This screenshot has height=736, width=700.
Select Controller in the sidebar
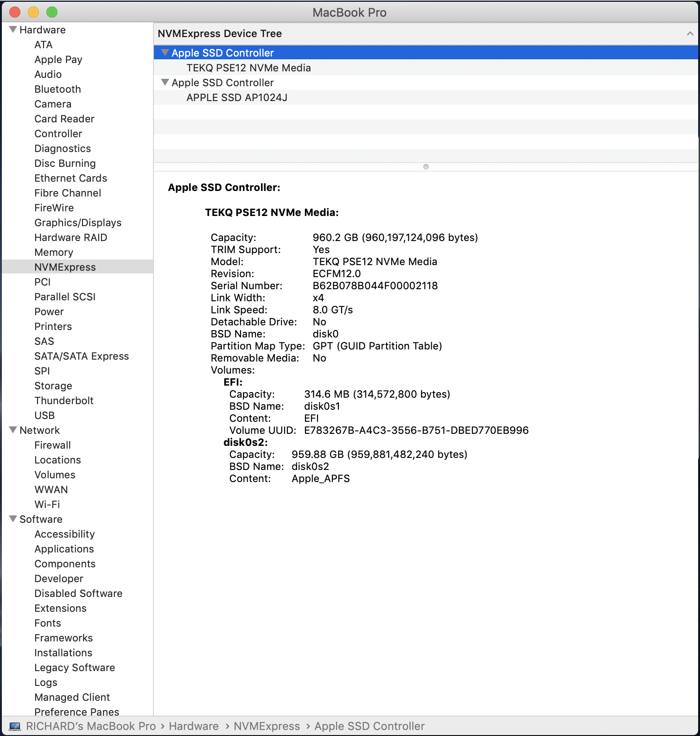(x=58, y=133)
